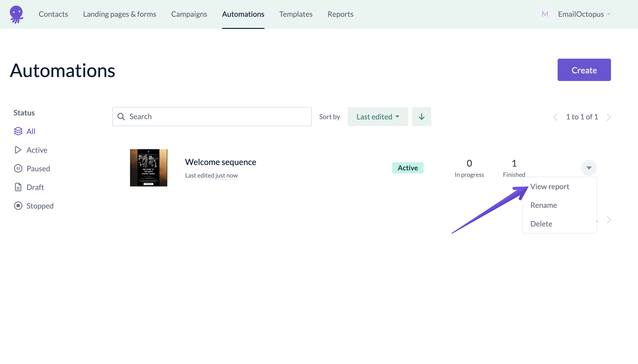638x364 pixels.
Task: Open the Welcome sequence email thumbnail
Action: tap(148, 168)
